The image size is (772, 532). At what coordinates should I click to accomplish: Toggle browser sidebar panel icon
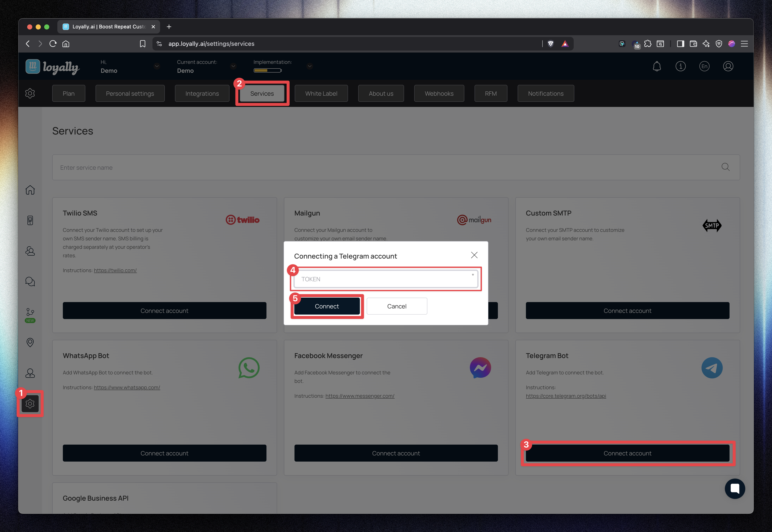click(x=680, y=44)
